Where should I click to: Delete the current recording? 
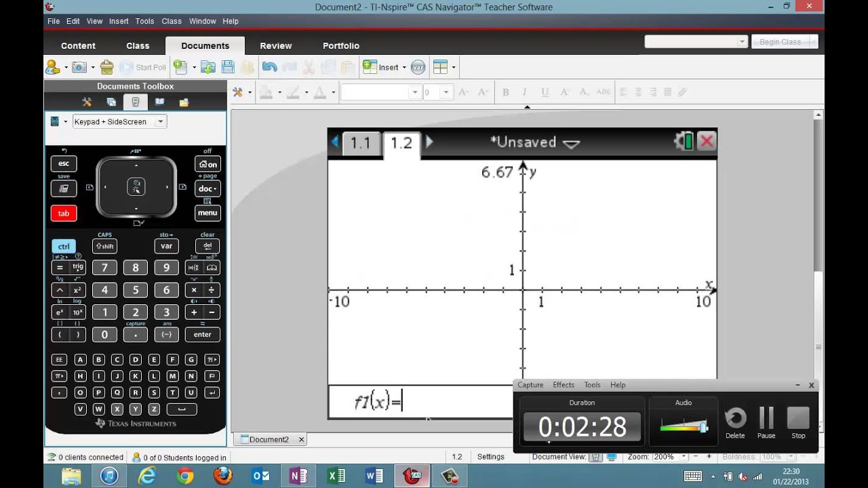[735, 423]
